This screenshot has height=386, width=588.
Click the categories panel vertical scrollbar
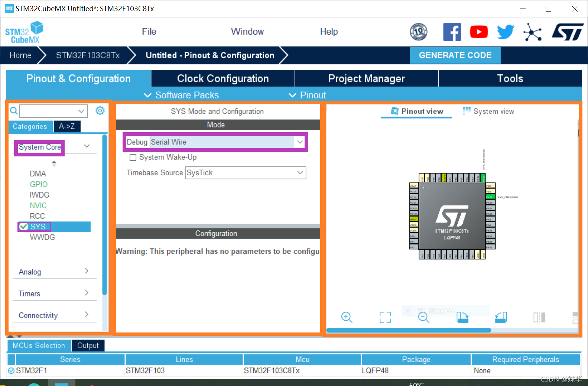[x=104, y=215]
